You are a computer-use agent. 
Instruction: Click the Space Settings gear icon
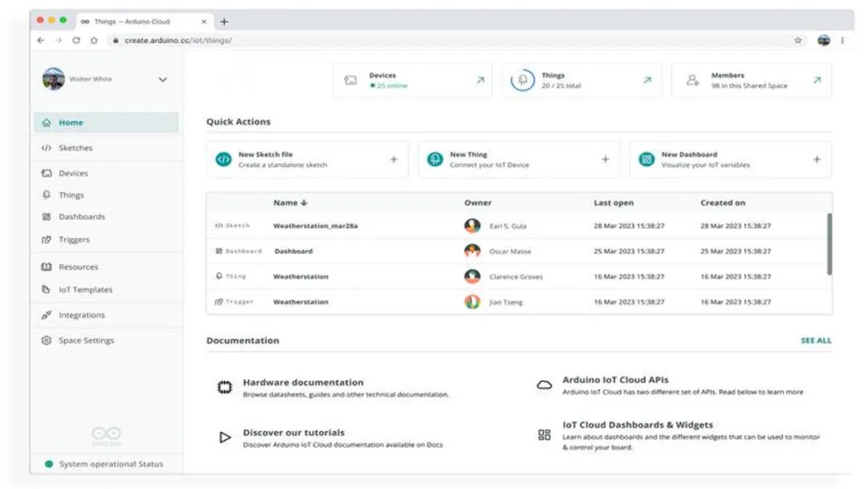click(47, 340)
